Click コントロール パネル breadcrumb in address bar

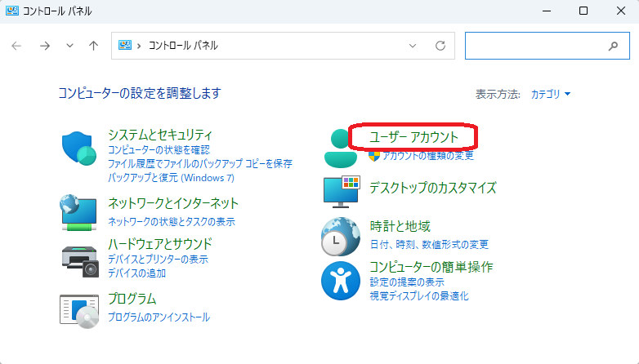[183, 46]
